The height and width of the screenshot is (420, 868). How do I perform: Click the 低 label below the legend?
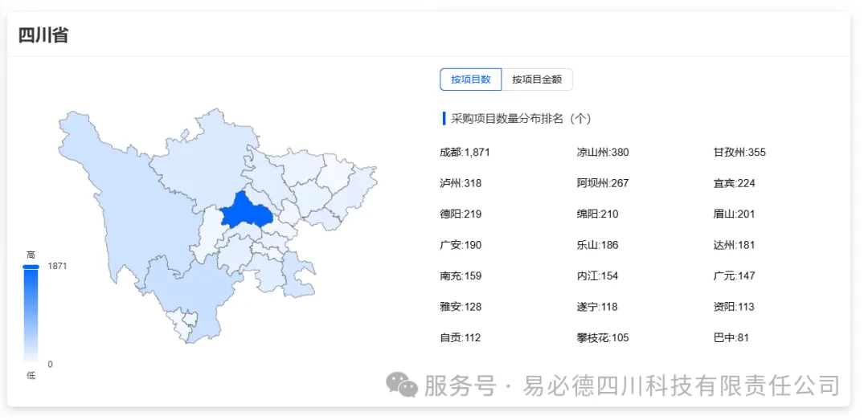31,375
